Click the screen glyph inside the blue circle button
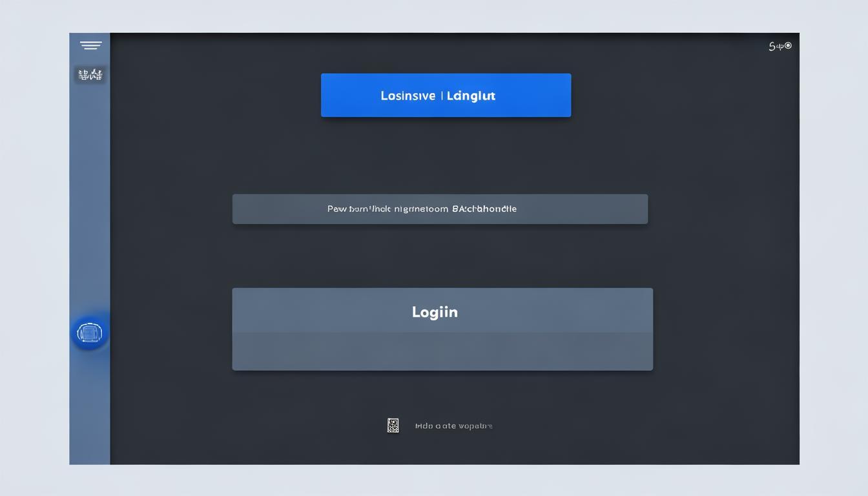The width and height of the screenshot is (868, 496). pos(89,333)
